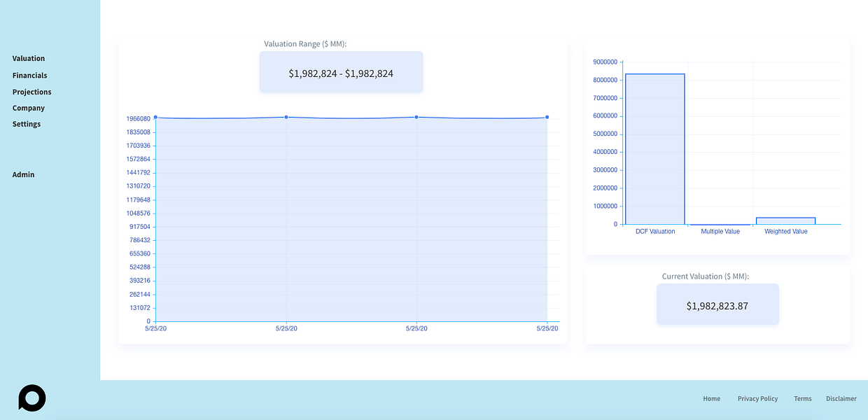Open the Privacy Policy link
The height and width of the screenshot is (420, 868).
[757, 399]
